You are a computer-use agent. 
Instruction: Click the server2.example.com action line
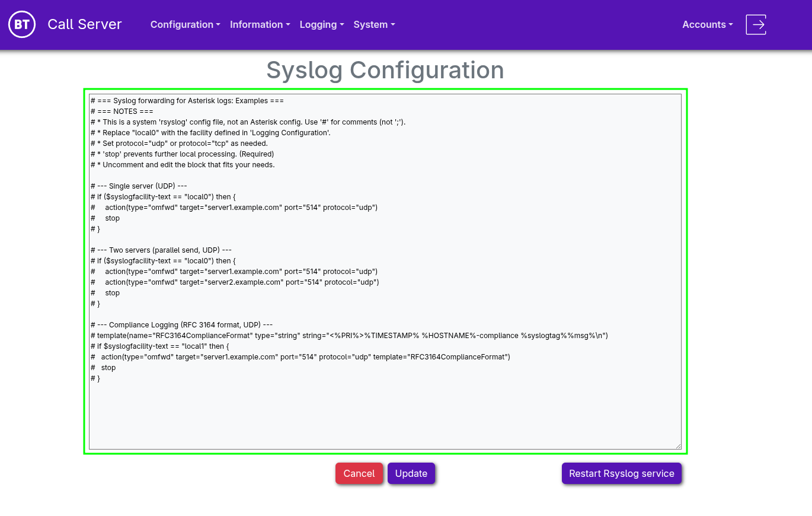pyautogui.click(x=235, y=282)
